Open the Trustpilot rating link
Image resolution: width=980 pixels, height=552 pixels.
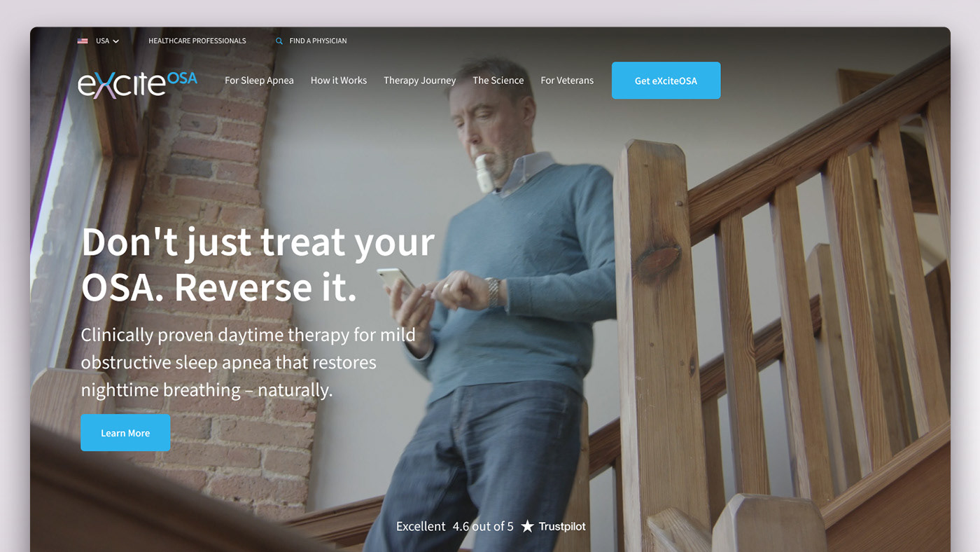tap(562, 526)
